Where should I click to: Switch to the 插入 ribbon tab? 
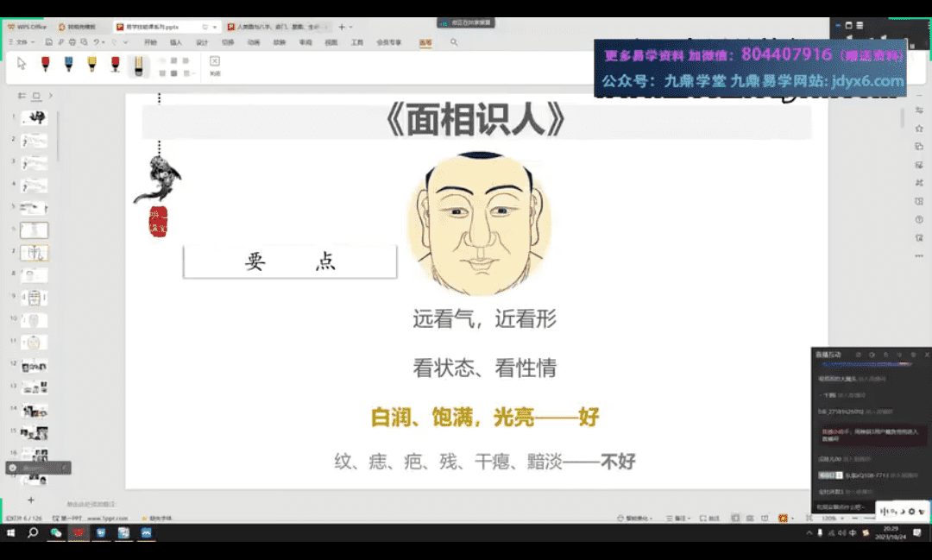[175, 41]
